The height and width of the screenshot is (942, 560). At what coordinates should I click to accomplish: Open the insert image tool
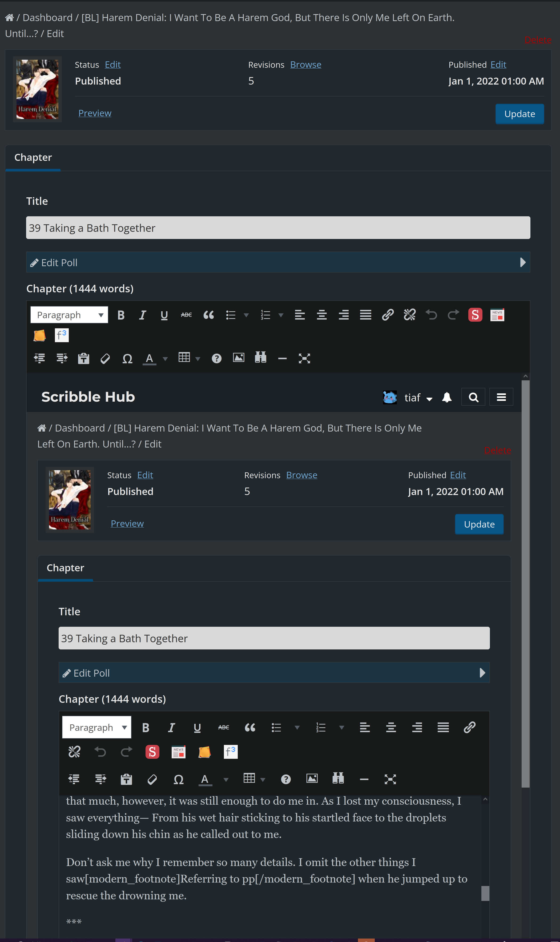(x=239, y=358)
